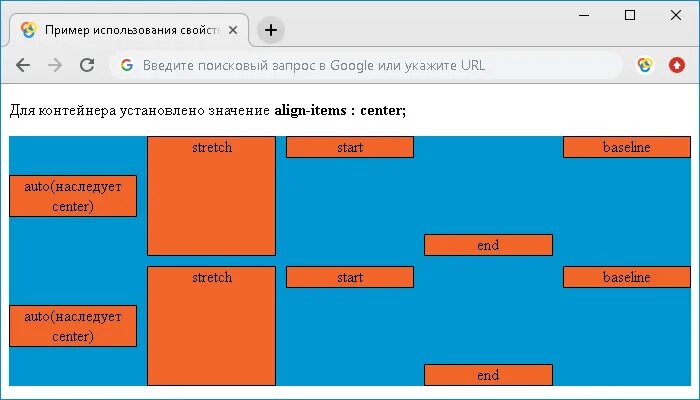Click the bottom row end block
Screen dimensions: 700x400
[x=488, y=375]
